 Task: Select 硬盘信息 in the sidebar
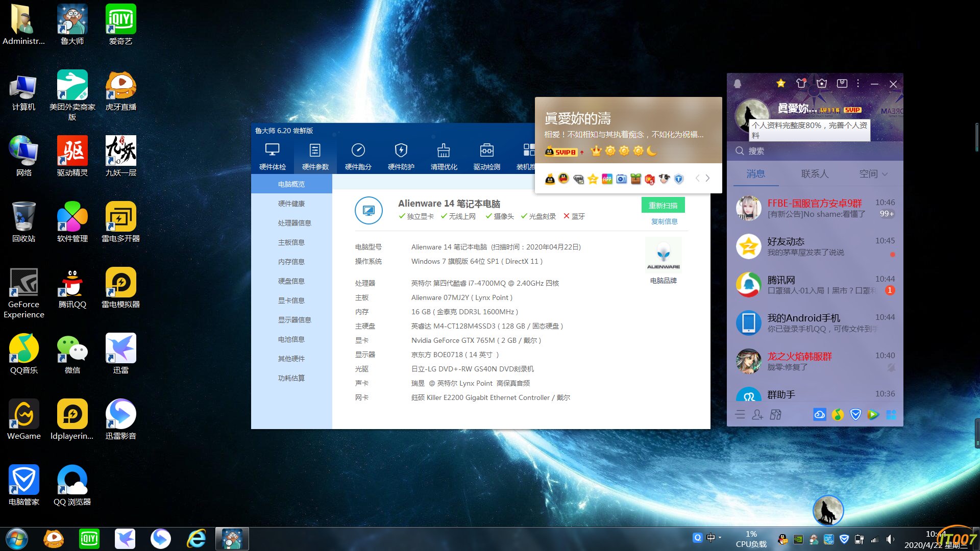click(x=291, y=281)
